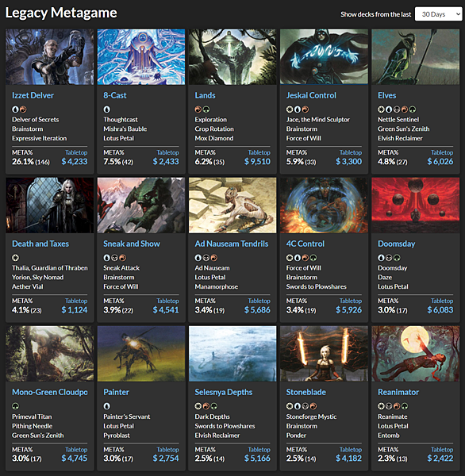Viewport: 465px width, 476px height.
Task: Click the Painter's Servant card name
Action: coord(127,416)
